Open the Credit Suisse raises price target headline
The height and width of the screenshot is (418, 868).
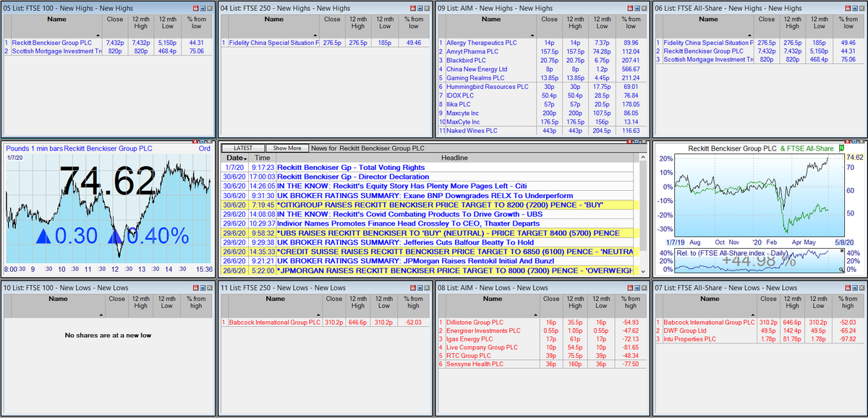454,252
